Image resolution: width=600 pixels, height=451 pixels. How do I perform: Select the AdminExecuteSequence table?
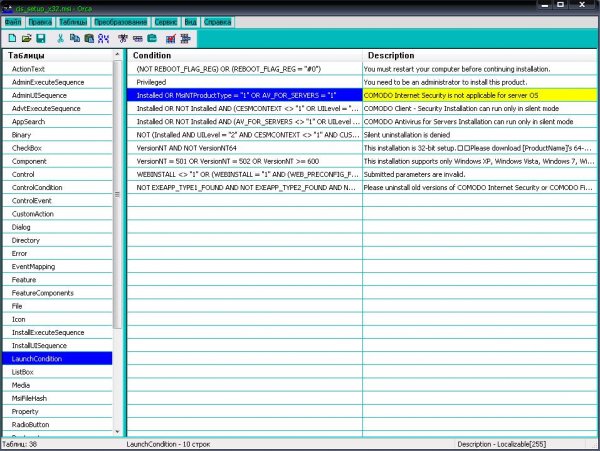tap(57, 82)
